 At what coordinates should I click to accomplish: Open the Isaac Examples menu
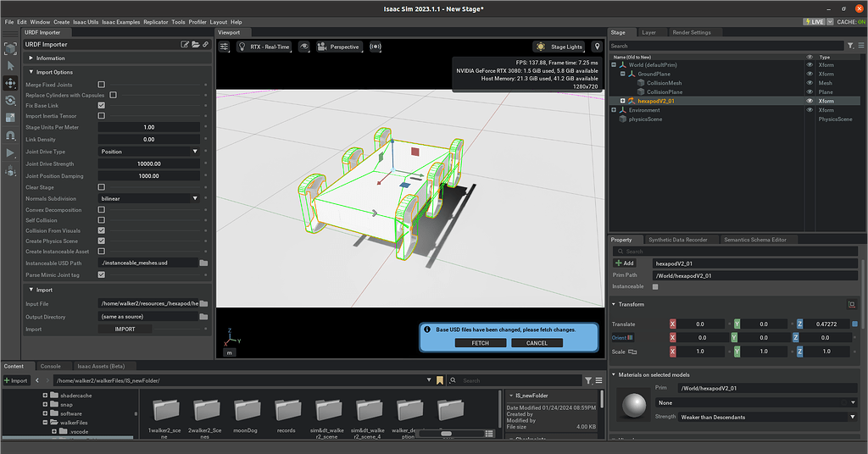tap(121, 22)
